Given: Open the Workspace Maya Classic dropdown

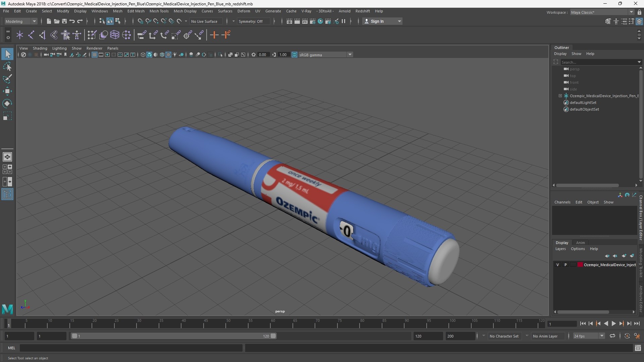Looking at the screenshot, I should (602, 12).
